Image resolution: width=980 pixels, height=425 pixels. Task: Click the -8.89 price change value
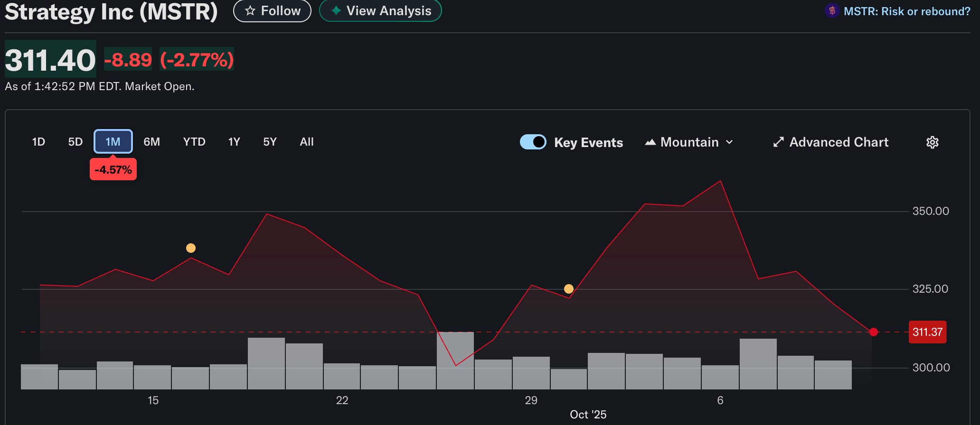[128, 60]
